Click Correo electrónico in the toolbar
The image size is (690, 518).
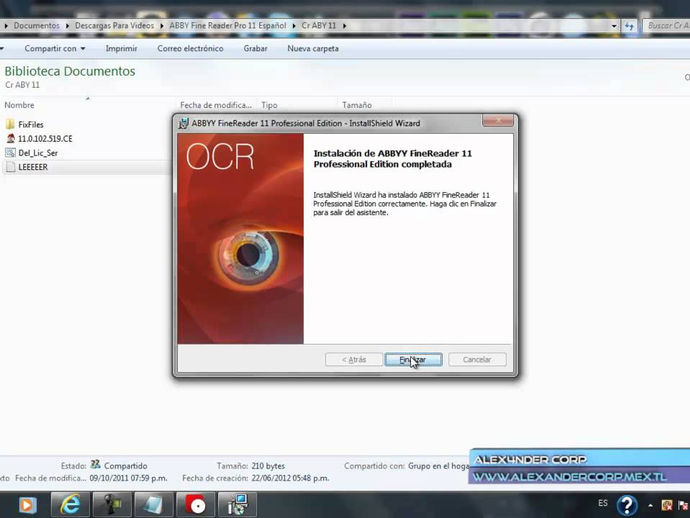[x=190, y=48]
